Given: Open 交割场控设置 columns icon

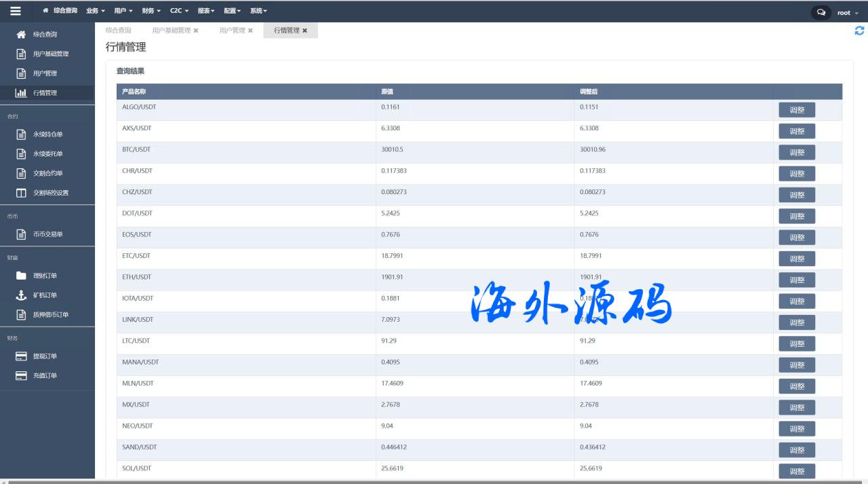Looking at the screenshot, I should pos(21,193).
